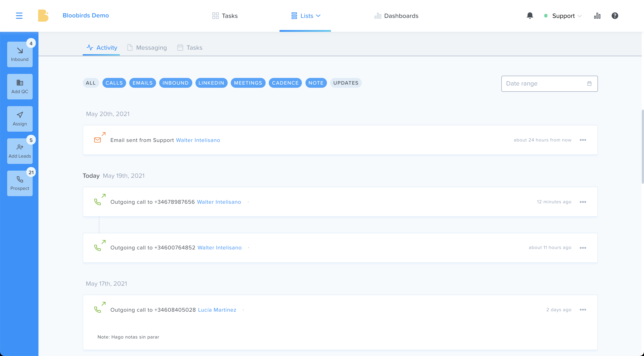Click the 'May 17th, 2021' date heading
This screenshot has width=644, height=356.
point(106,284)
